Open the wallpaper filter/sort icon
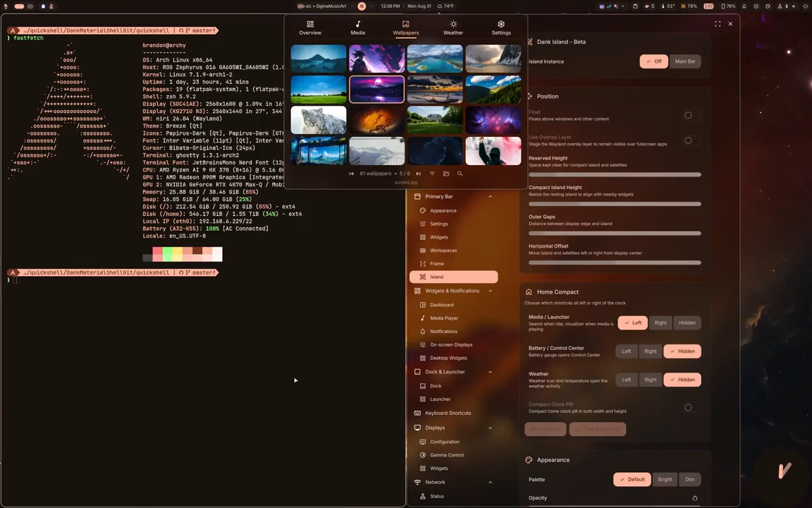This screenshot has height=508, width=812. click(x=432, y=174)
